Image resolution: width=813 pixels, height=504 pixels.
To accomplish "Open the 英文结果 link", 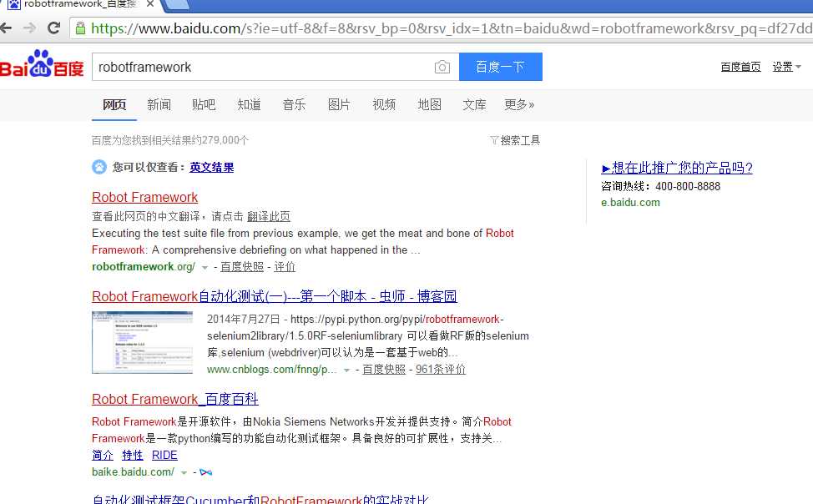I will (211, 168).
